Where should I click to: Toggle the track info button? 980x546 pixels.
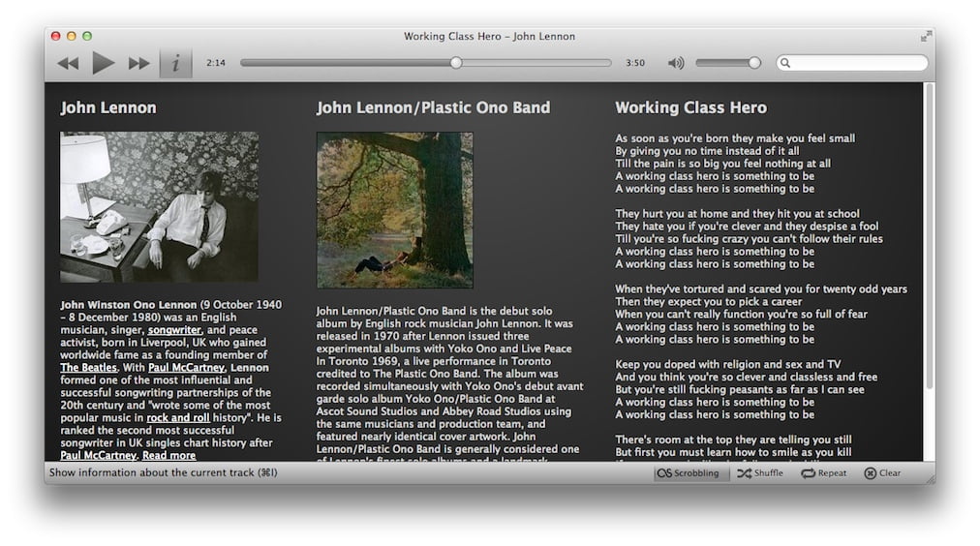pyautogui.click(x=175, y=63)
